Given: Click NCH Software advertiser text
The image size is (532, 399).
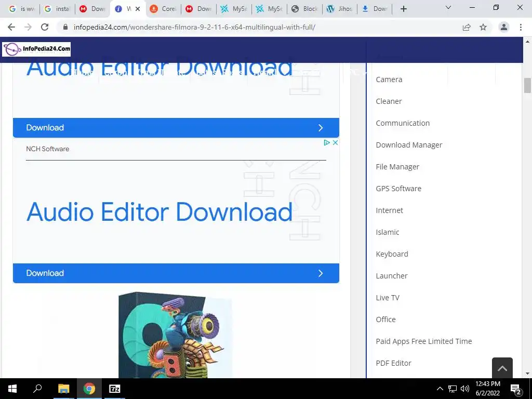Looking at the screenshot, I should 47,149.
